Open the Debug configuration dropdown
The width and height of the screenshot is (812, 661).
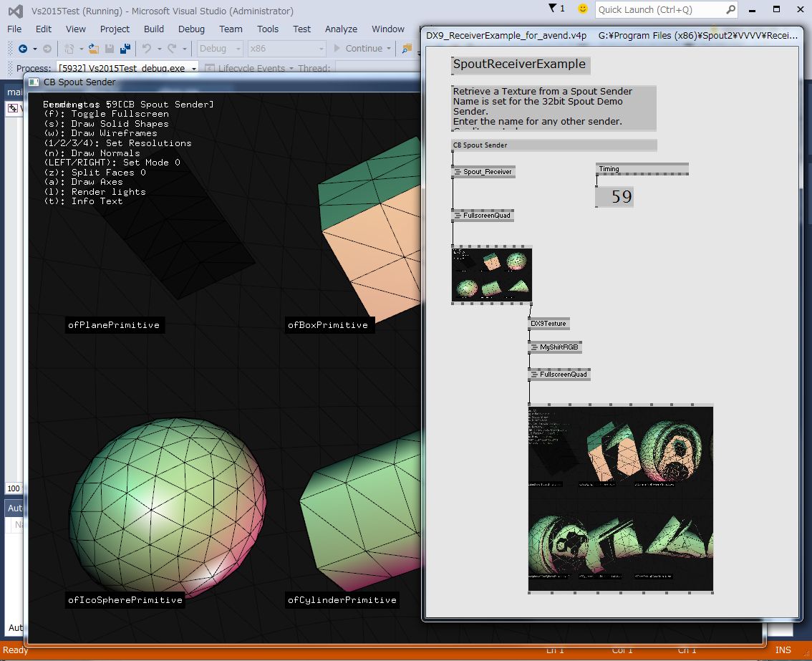(238, 49)
